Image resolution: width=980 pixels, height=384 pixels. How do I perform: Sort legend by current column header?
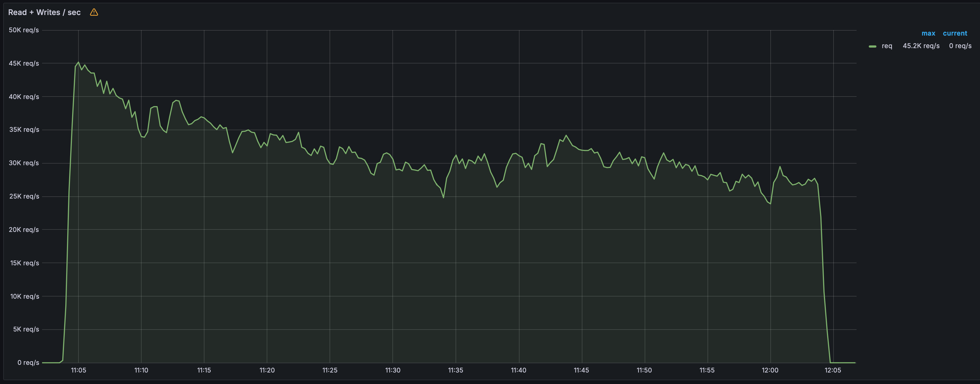coord(955,33)
